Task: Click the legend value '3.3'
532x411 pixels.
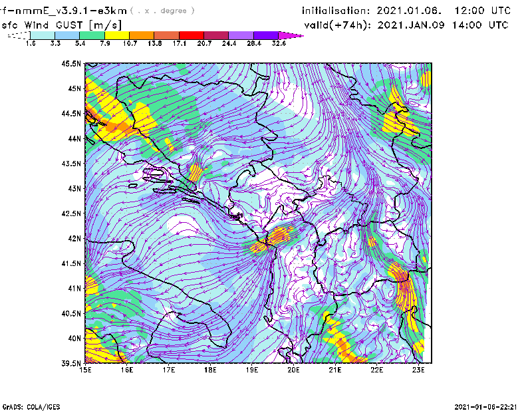Action: coord(55,43)
